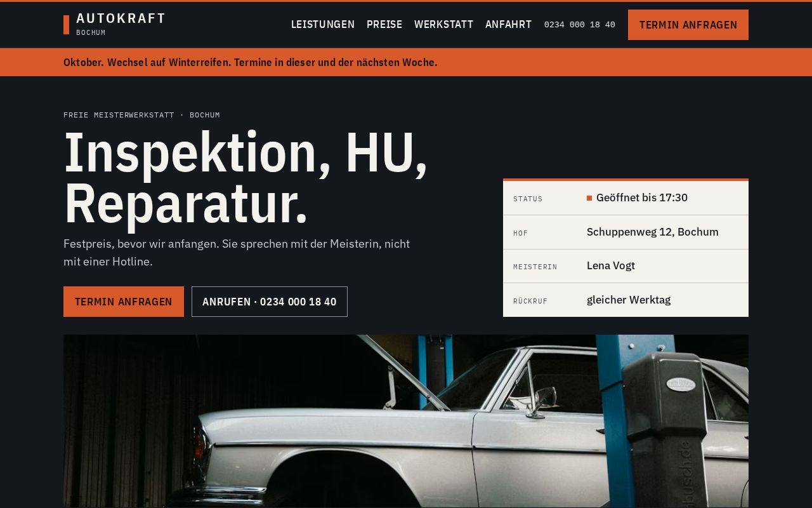
Task: Click the orange open status indicator square
Action: click(x=589, y=198)
